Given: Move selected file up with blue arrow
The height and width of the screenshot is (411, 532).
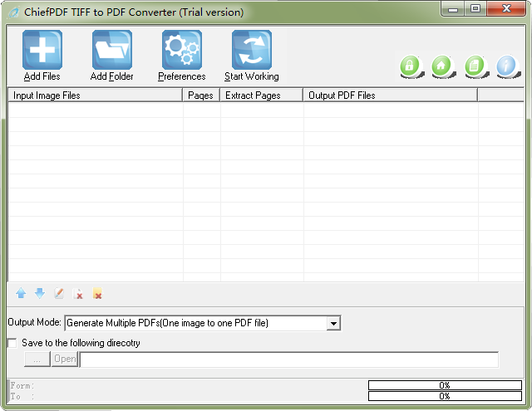Looking at the screenshot, I should (21, 293).
